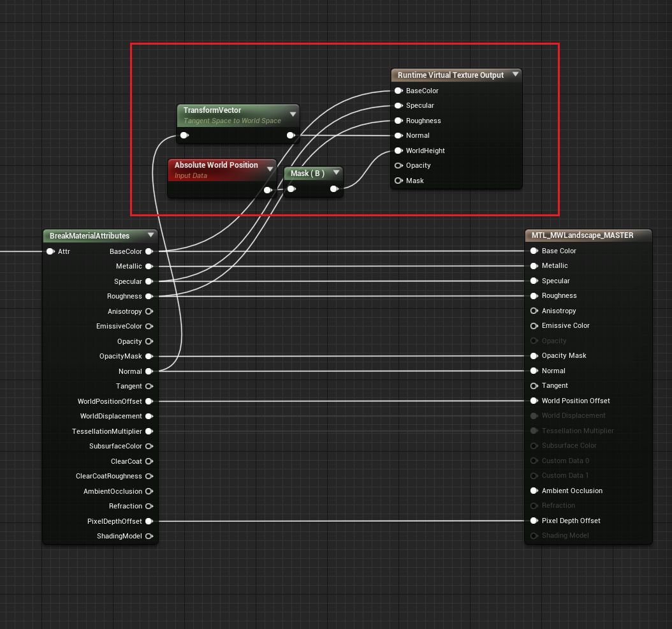Click the WorldHeight input pin on the virtual texture node
The width and height of the screenshot is (672, 629).
(398, 151)
